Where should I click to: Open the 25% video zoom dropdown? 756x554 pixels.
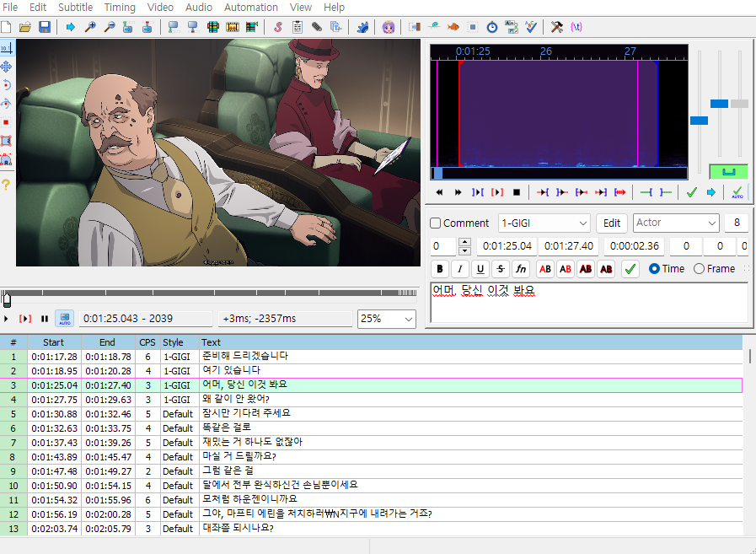click(386, 319)
